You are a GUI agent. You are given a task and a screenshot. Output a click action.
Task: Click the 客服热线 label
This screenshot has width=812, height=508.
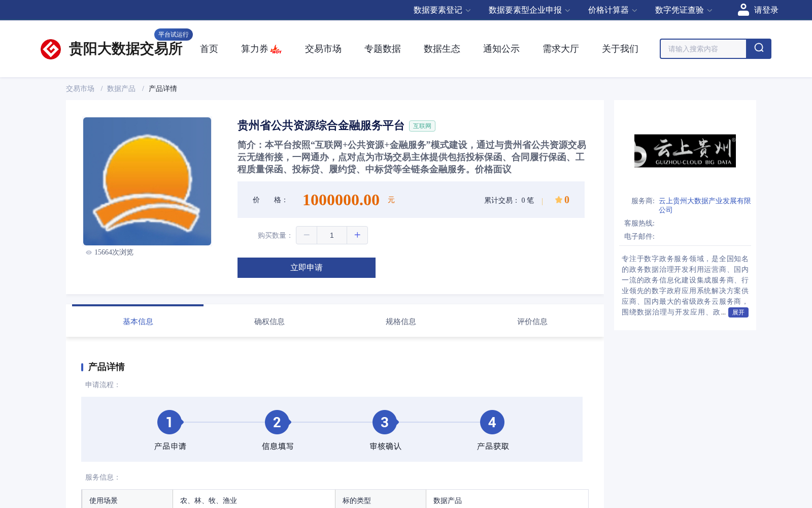click(x=639, y=223)
